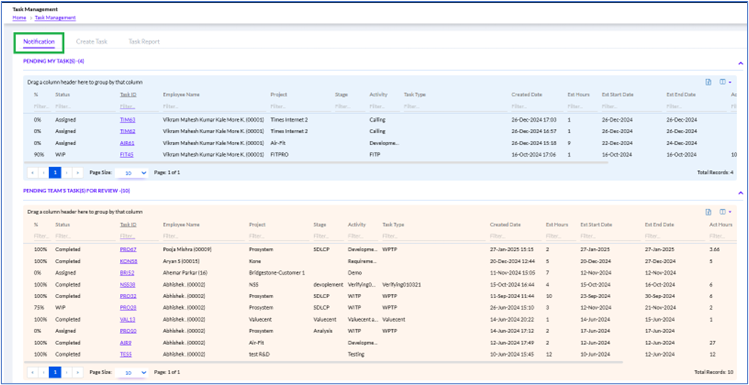Open task NSS38
Screen dimensions: 749x385
128,285
